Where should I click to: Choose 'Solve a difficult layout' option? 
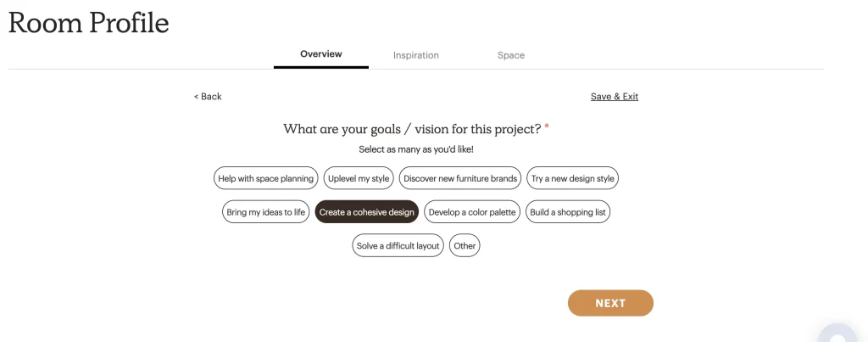click(398, 246)
